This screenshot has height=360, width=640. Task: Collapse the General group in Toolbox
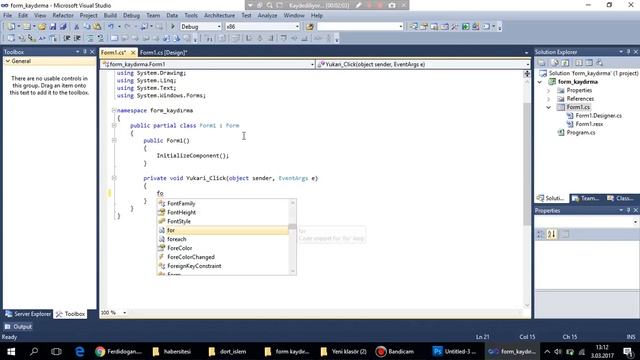click(7, 61)
